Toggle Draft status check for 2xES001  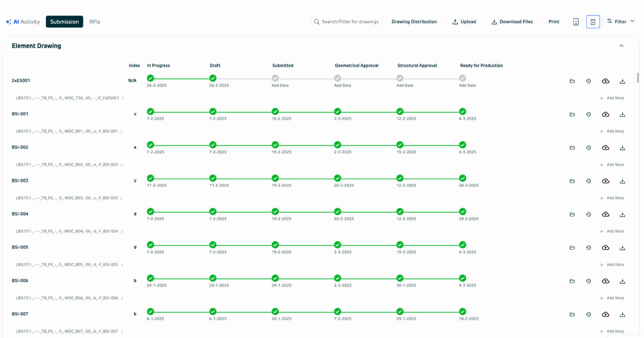pyautogui.click(x=213, y=78)
